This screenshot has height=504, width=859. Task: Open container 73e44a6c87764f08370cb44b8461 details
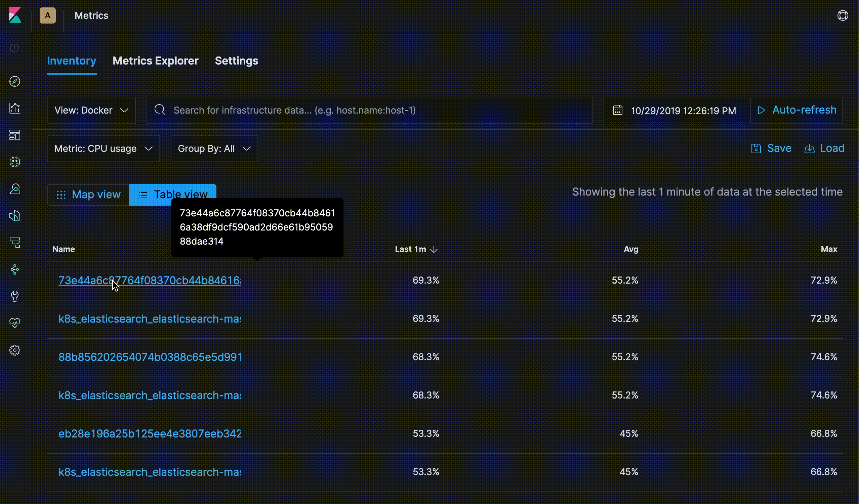point(149,281)
